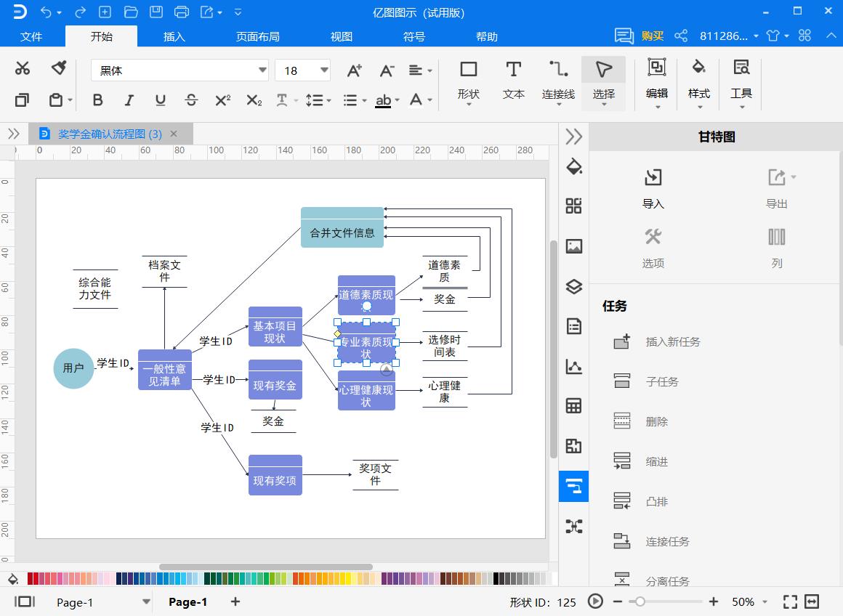Open the 黑体 font family dropdown
This screenshot has width=843, height=616.
pos(261,70)
